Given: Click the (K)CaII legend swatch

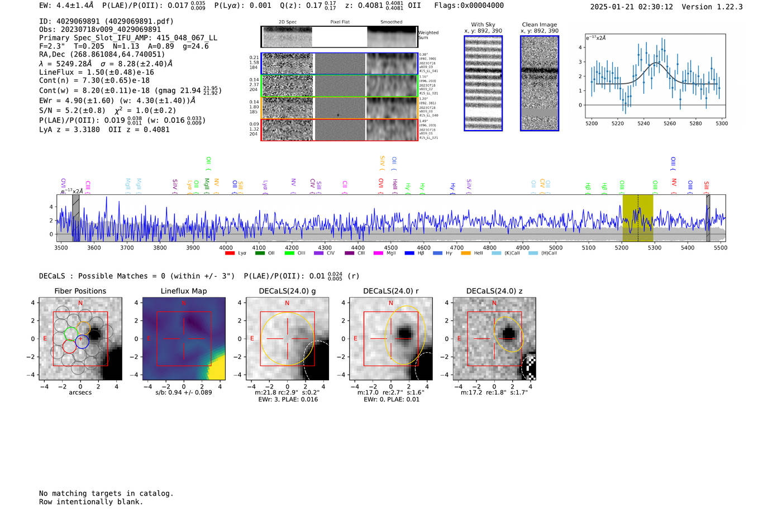Looking at the screenshot, I should [496, 253].
